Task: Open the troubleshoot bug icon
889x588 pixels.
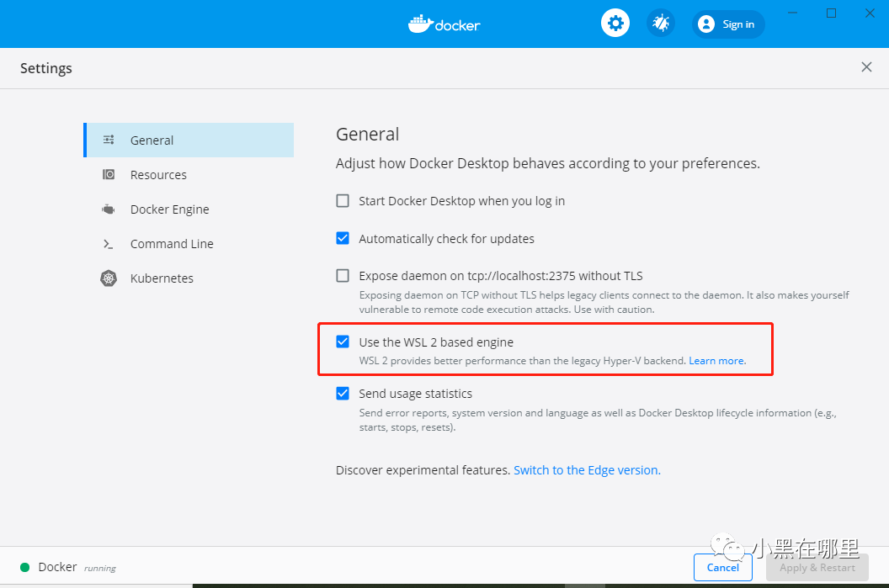Action: pyautogui.click(x=661, y=24)
